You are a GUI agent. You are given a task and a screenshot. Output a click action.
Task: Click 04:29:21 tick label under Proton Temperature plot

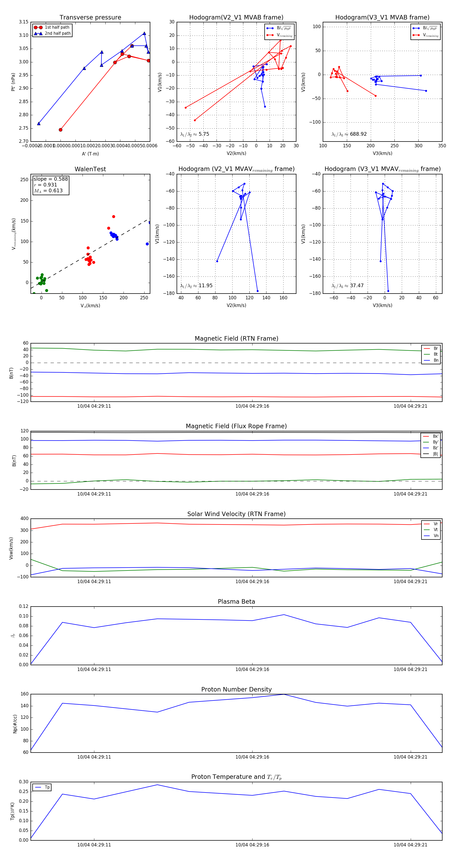coord(410,845)
